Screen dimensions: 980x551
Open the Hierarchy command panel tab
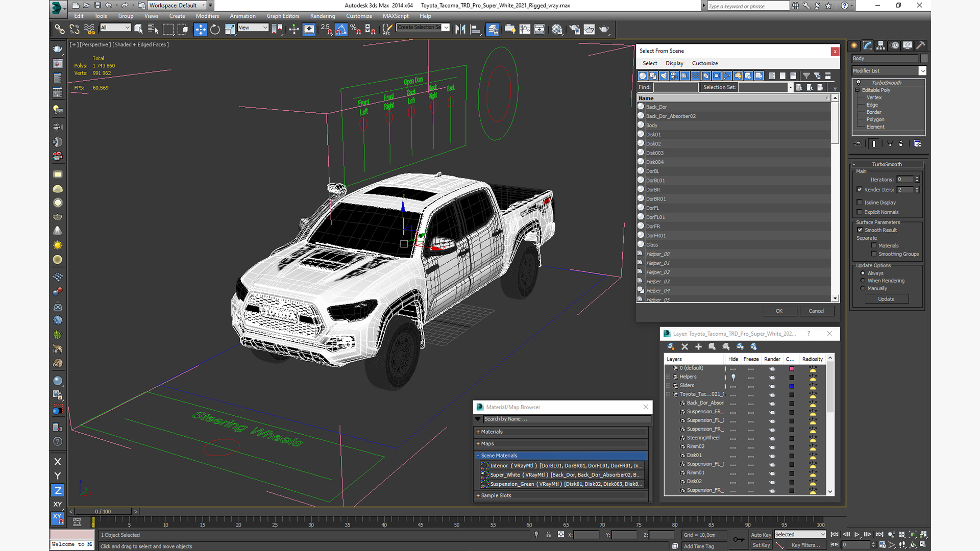coord(881,45)
